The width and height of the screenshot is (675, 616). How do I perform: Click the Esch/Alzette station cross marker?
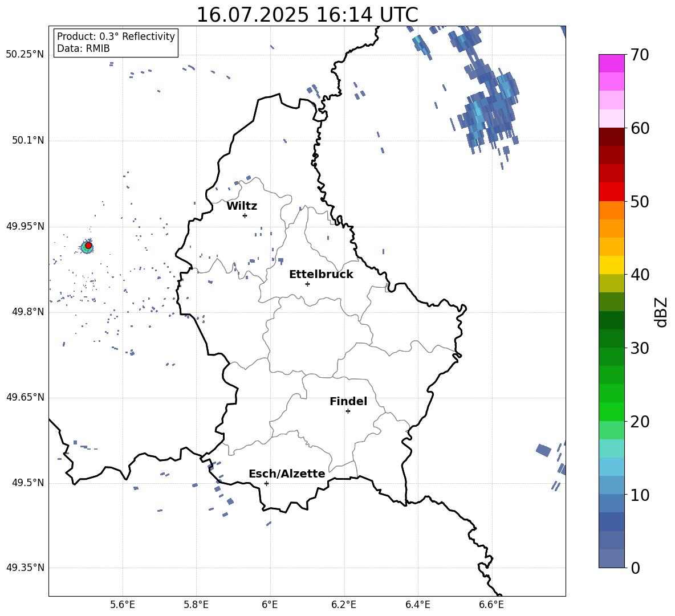(266, 483)
